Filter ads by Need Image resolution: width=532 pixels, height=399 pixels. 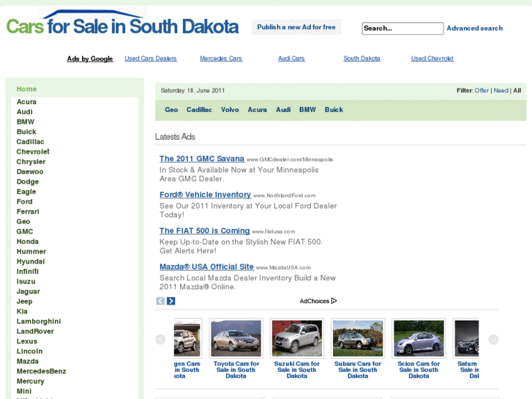(x=501, y=90)
